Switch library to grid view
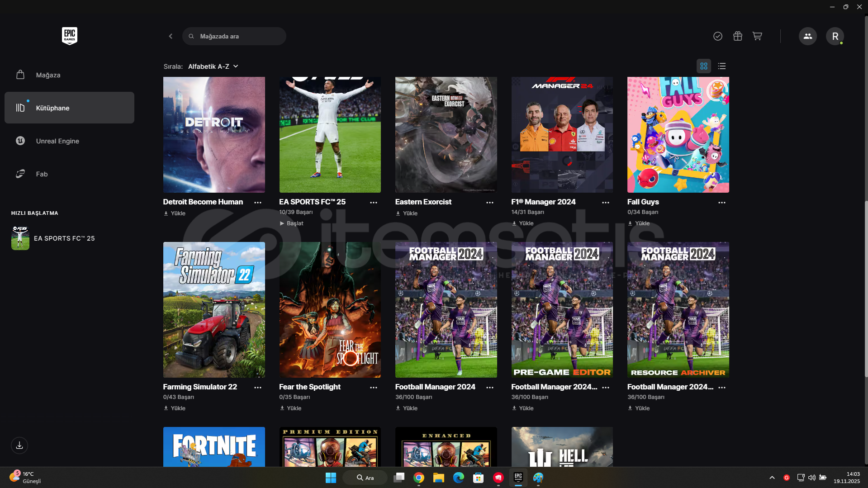The height and width of the screenshot is (488, 868). [704, 66]
